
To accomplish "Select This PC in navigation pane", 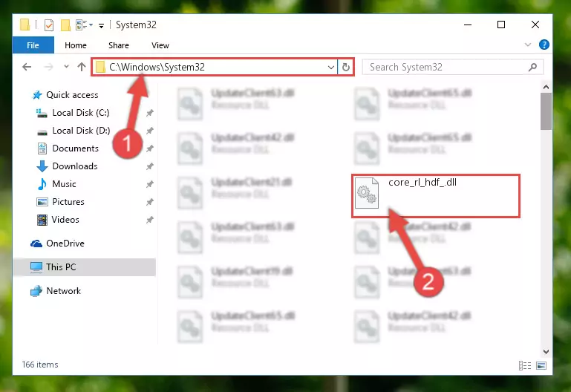I will [x=85, y=267].
